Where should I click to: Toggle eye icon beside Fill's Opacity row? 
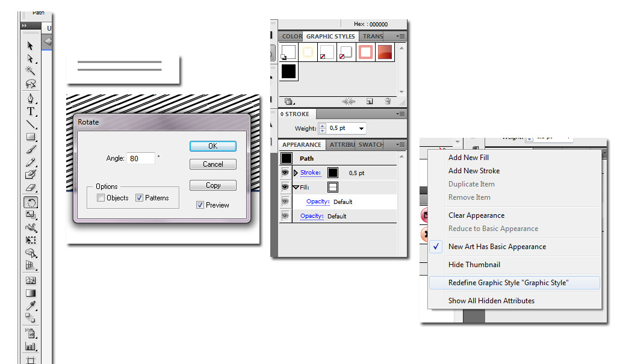285,202
